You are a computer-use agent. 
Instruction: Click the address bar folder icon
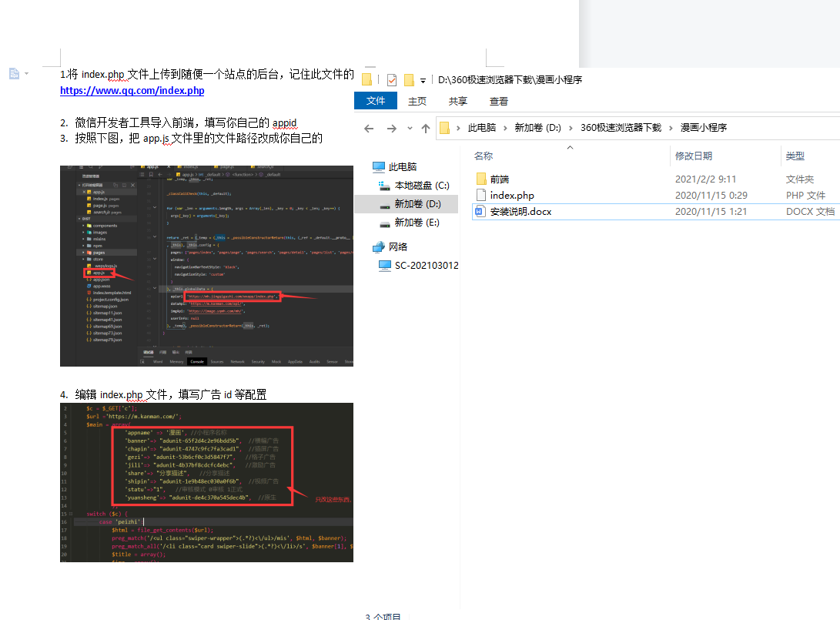(445, 128)
